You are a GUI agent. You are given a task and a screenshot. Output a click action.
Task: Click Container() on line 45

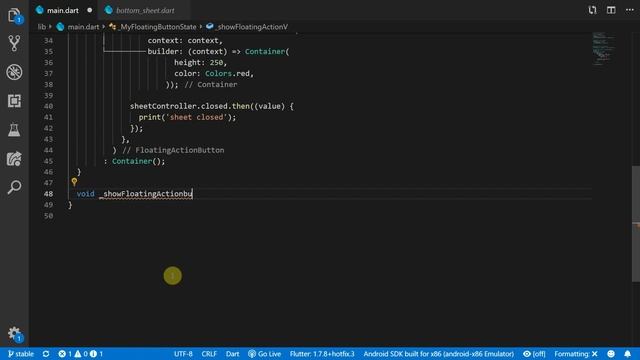(137, 161)
